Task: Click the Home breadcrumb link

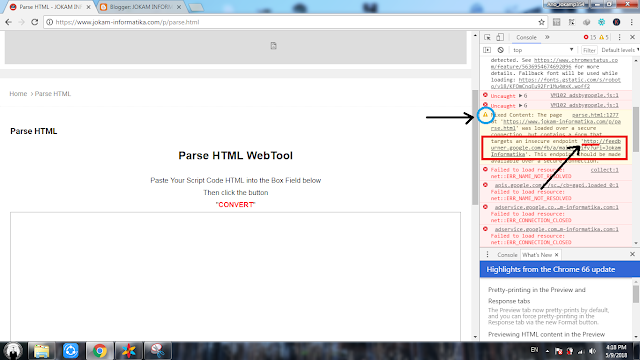Action: click(18, 93)
